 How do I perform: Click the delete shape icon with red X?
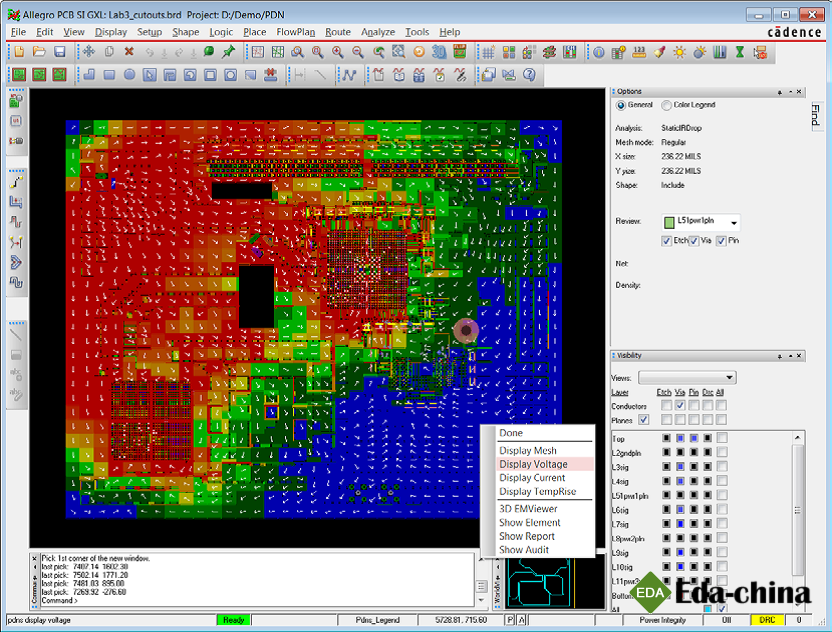271,75
